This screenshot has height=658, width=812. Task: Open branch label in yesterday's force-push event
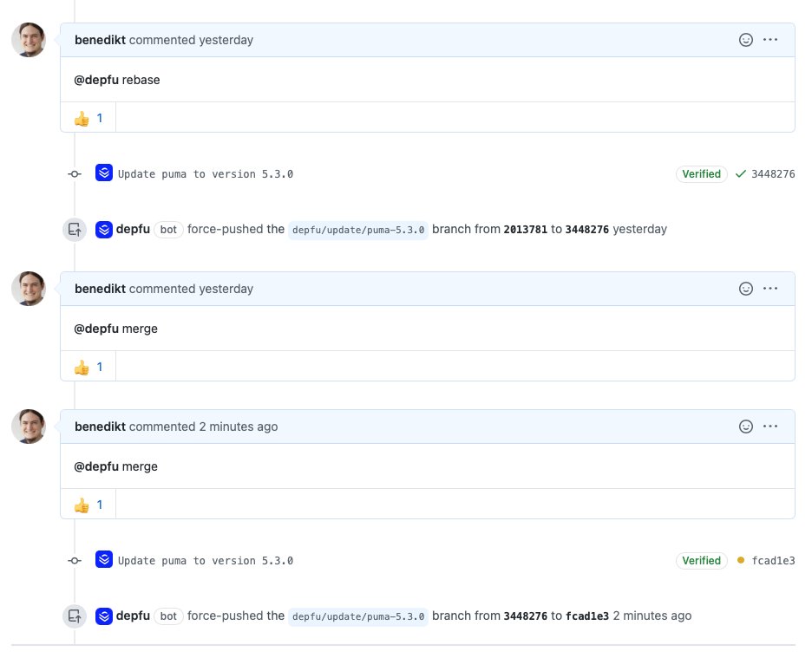(357, 230)
